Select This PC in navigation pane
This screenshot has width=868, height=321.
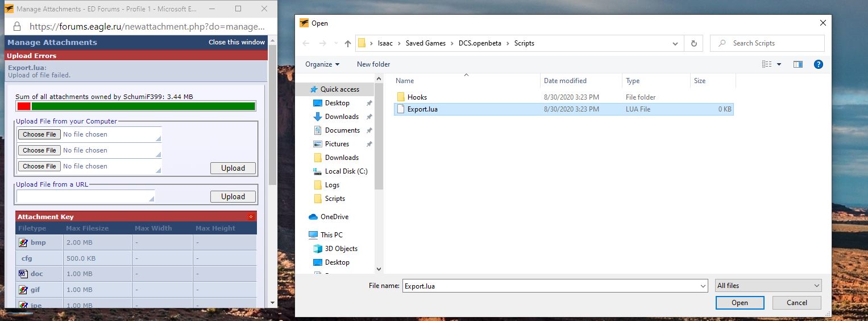tap(331, 235)
